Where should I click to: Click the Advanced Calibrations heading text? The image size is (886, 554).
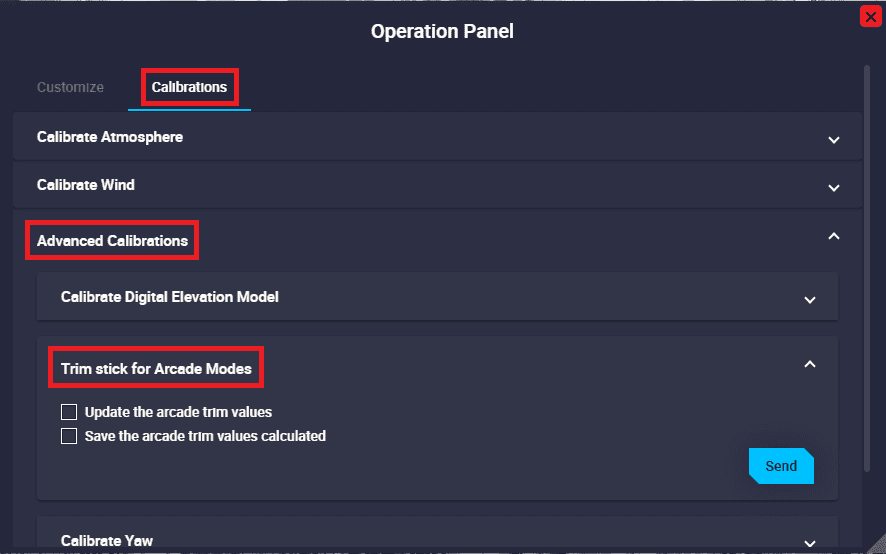click(112, 241)
